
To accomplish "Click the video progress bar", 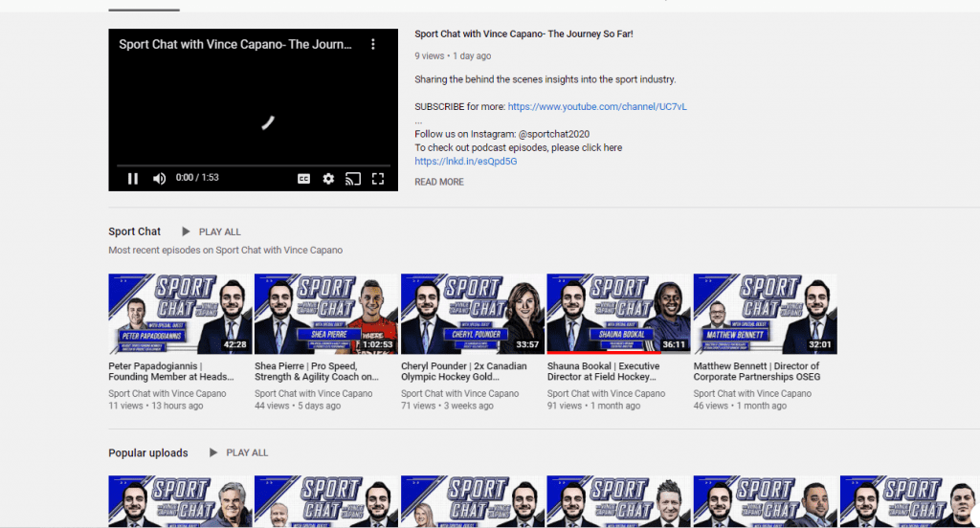I will click(x=253, y=165).
